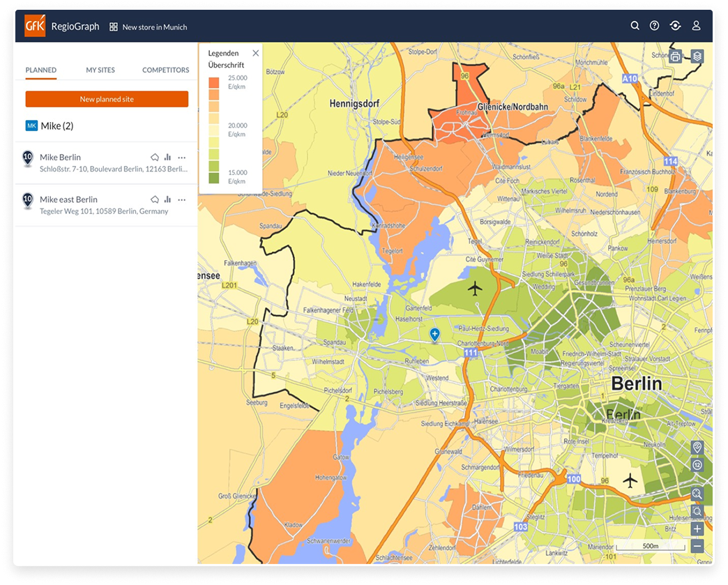This screenshot has width=728, height=585.
Task: Open the search icon in header
Action: pyautogui.click(x=635, y=26)
